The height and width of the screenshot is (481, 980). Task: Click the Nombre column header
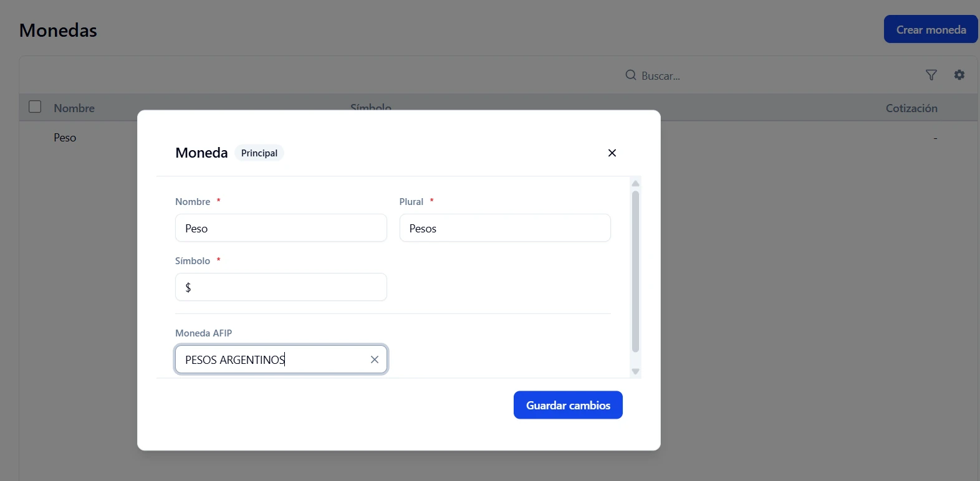click(x=74, y=108)
